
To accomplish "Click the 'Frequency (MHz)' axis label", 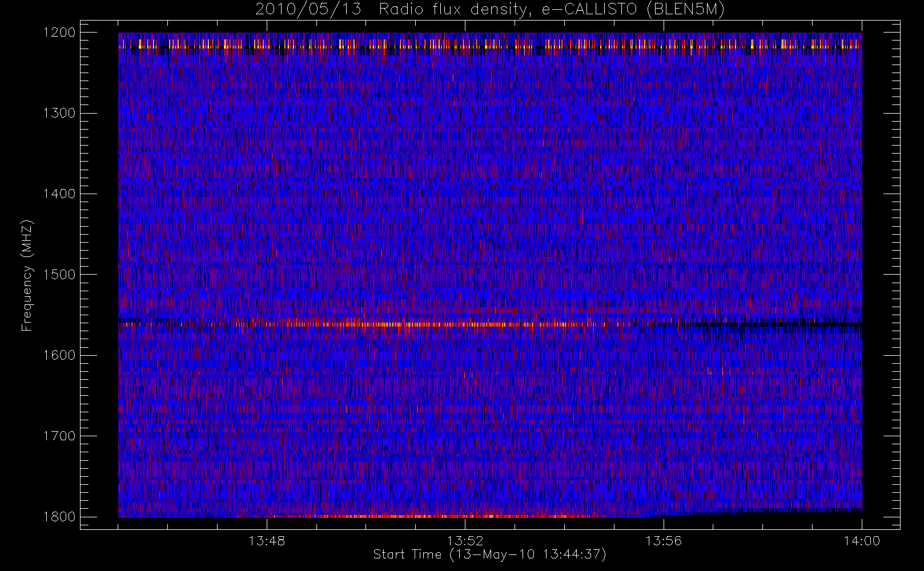I will [27, 275].
